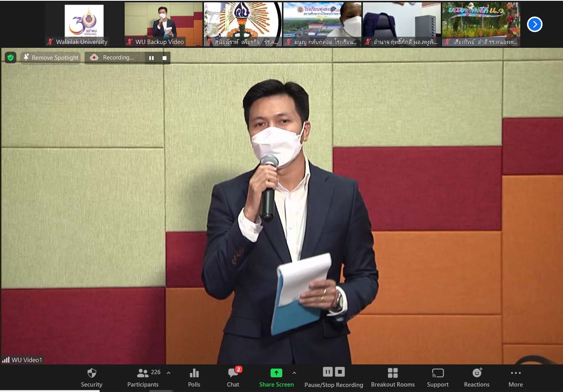Screen dimensions: 563x392
Task: Click the green Share Screen icon
Action: point(276,373)
